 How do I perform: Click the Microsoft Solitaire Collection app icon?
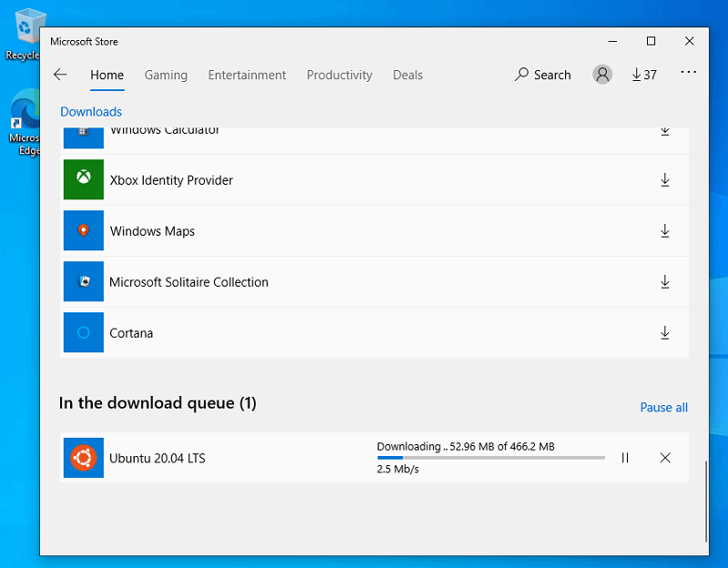[84, 281]
